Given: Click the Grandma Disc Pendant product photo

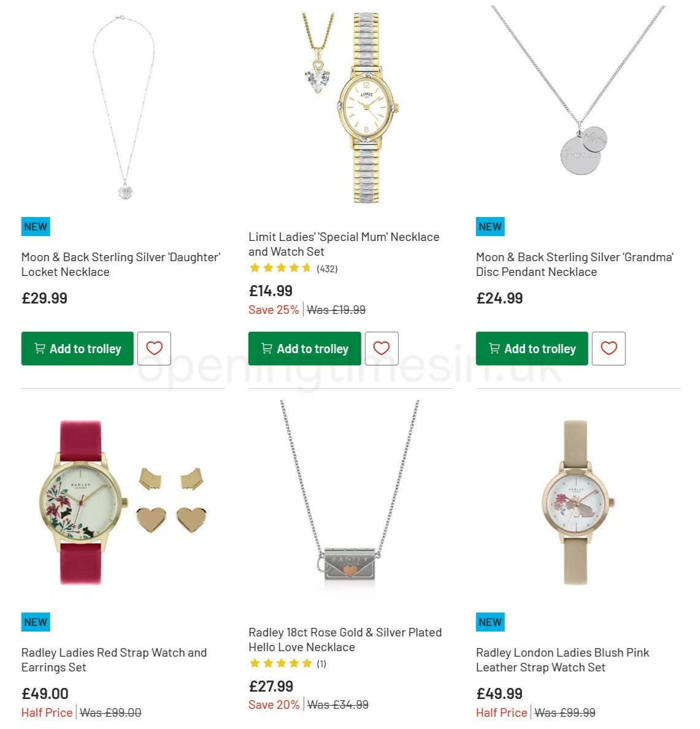Looking at the screenshot, I should coord(577,104).
